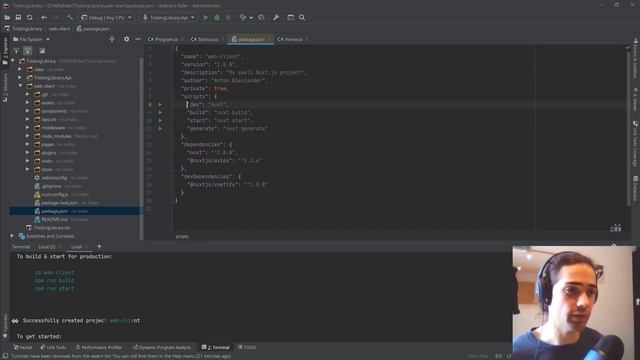Select TrickingLibrary.sln in explorer tree

[51, 228]
